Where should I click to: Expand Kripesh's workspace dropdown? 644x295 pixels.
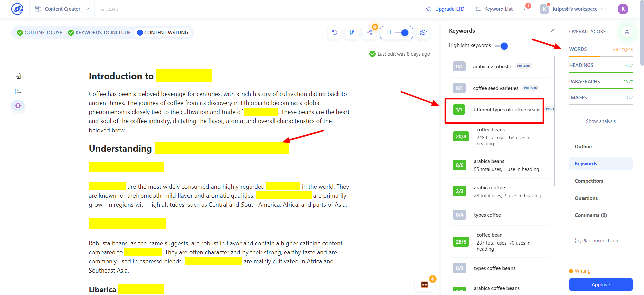point(573,9)
